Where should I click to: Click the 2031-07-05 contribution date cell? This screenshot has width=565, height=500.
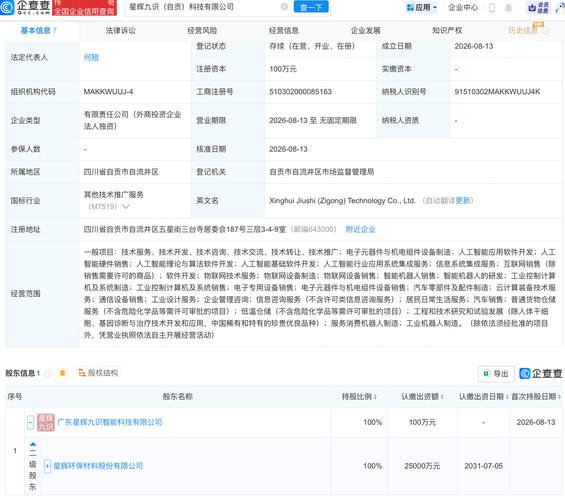484,466
